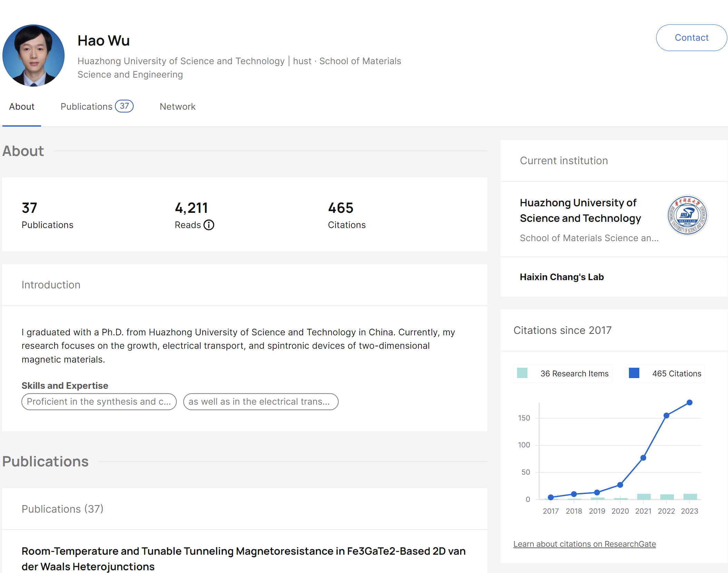
Task: Click the 4,211 reads figure
Action: (x=191, y=208)
